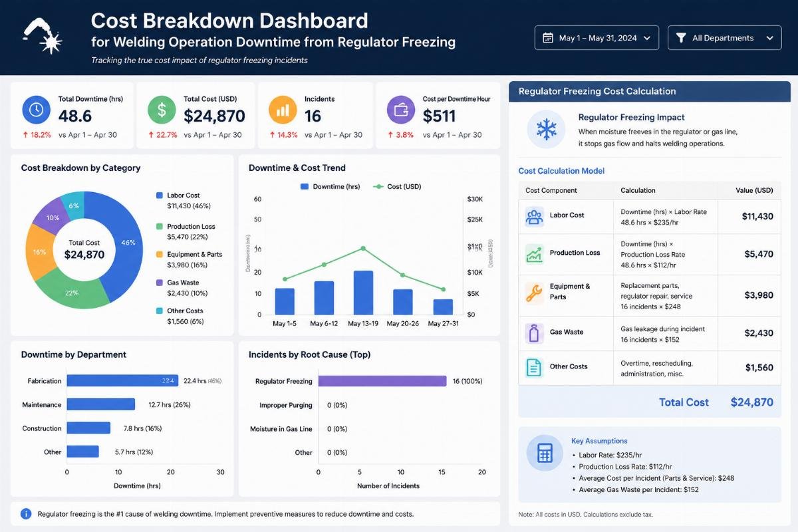Click the Improper Purging root cause label
Screen dimensions: 798x532
286,405
